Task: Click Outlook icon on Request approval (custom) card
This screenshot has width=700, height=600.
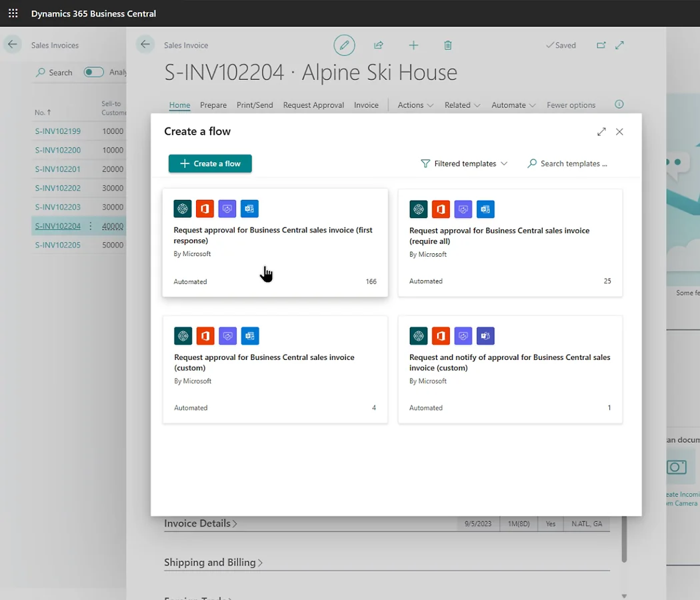Action: pyautogui.click(x=250, y=336)
